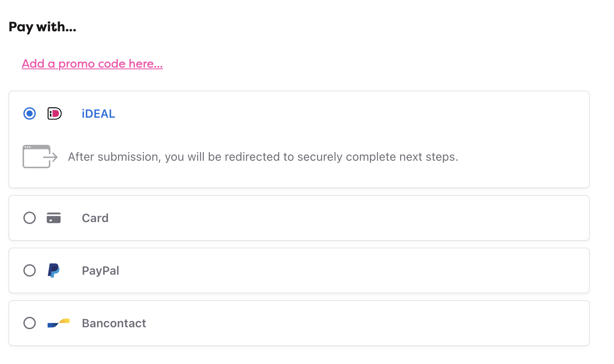Click the credit card icon
614x364 pixels.
(53, 218)
